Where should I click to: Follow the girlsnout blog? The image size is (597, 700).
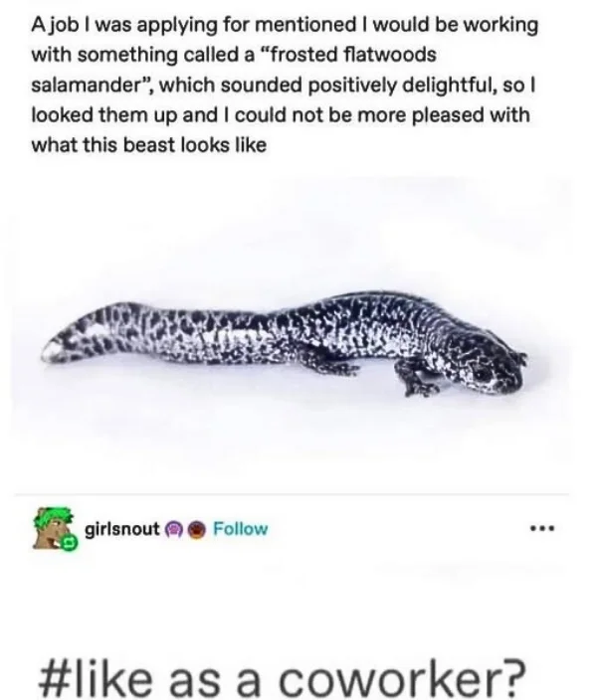tap(241, 529)
